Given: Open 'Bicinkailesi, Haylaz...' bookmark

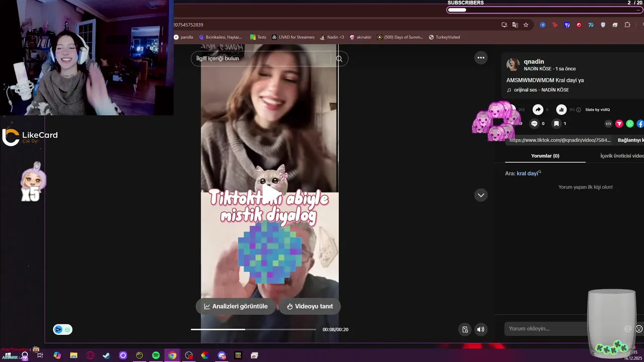Looking at the screenshot, I should coord(220,37).
